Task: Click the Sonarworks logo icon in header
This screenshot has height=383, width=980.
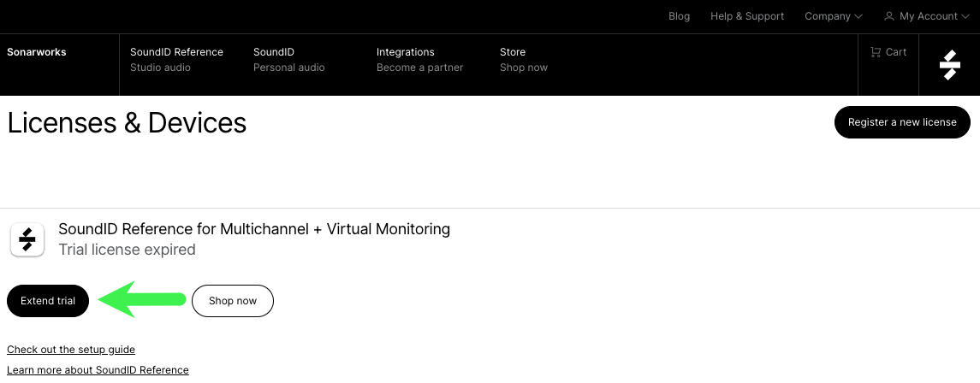Action: coord(949,65)
